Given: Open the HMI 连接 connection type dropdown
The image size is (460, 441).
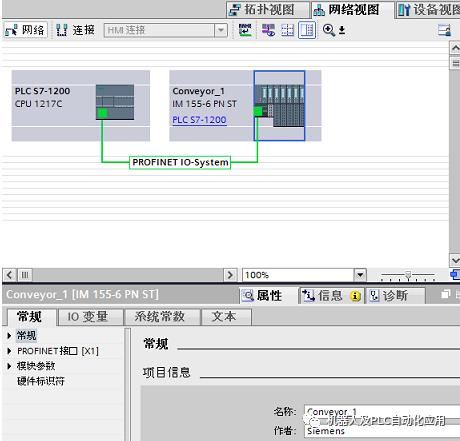Looking at the screenshot, I should coord(221,30).
